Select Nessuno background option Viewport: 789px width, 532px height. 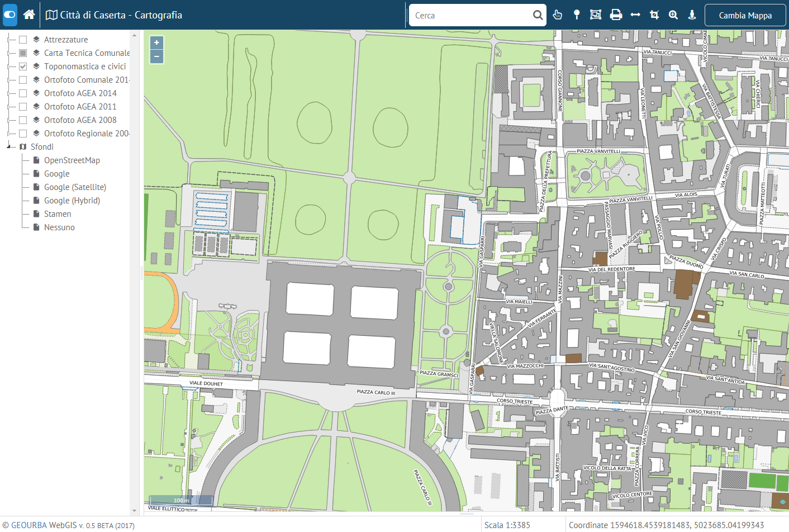tap(59, 227)
